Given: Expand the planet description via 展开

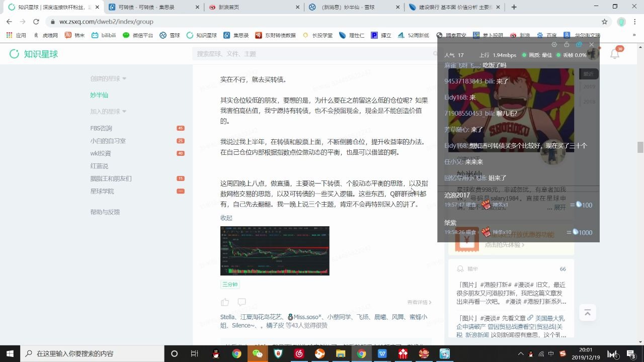Looking at the screenshot, I should click(x=559, y=207).
